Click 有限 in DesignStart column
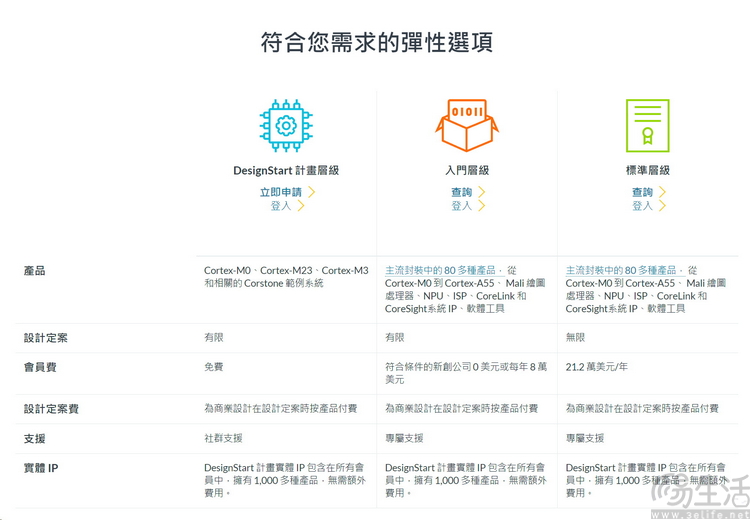The image size is (750, 520). (x=214, y=337)
